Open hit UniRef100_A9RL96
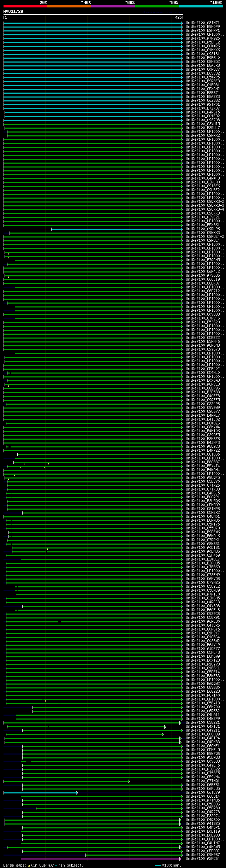Image resolution: width=226 pixels, height=868 pixels. point(203,229)
